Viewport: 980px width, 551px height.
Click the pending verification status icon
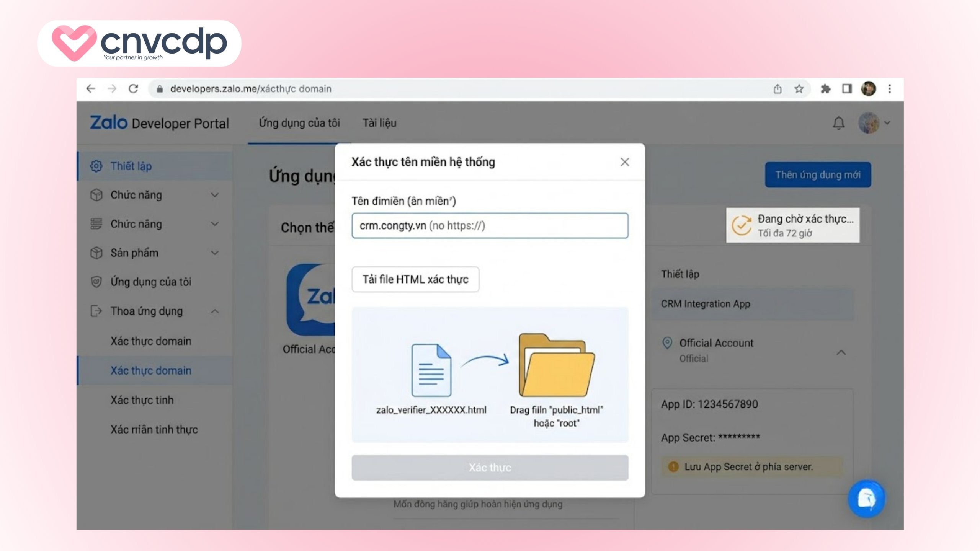(x=742, y=225)
